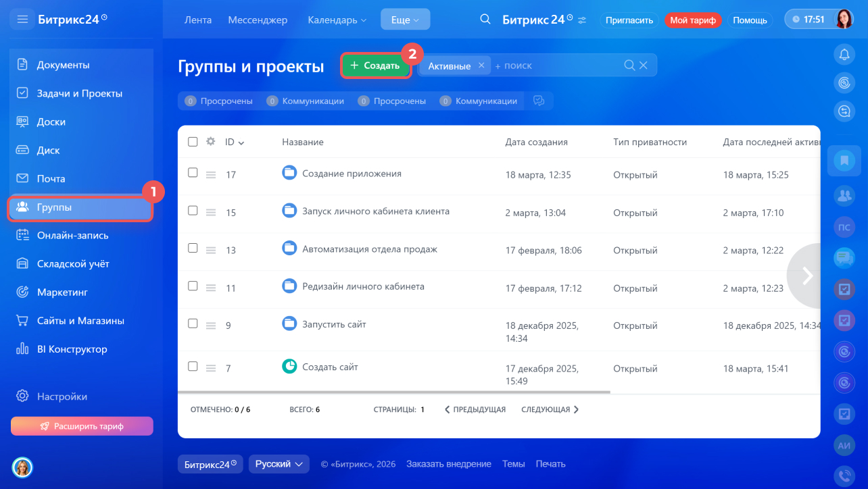Open telephony via the phone icon

(844, 476)
